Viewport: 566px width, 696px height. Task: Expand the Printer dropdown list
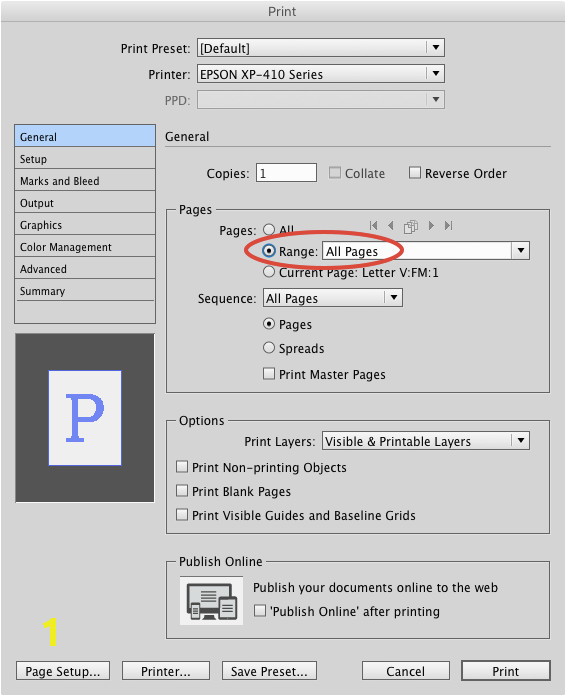pos(321,74)
